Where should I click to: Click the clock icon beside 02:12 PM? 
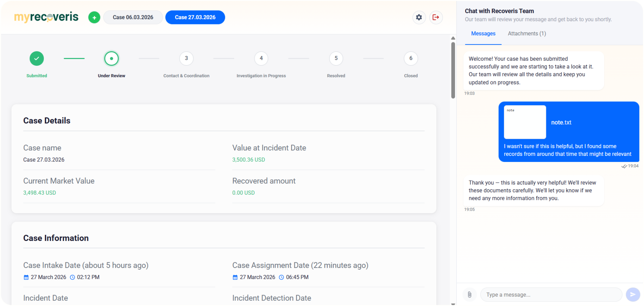click(72, 277)
